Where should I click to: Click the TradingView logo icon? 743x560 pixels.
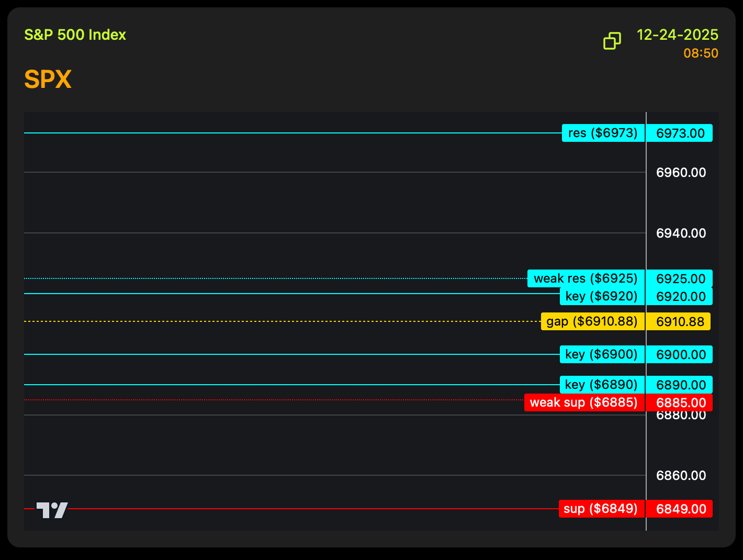(x=52, y=510)
